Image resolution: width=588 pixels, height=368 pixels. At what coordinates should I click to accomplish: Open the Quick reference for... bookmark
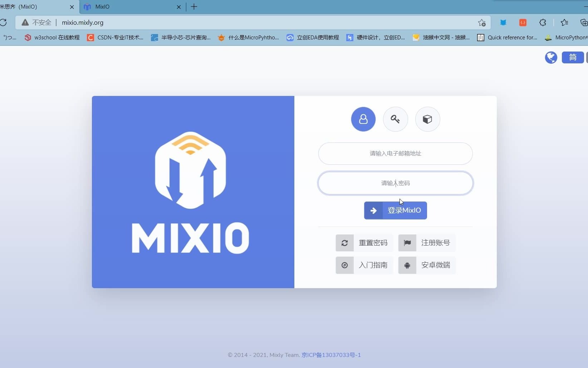[507, 38]
